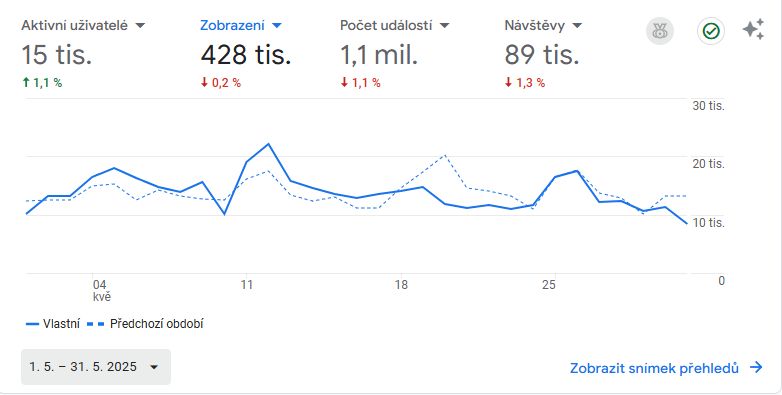Open the Zobrazit snímek přehledů link
Image resolution: width=782 pixels, height=395 pixels.
[x=654, y=368]
